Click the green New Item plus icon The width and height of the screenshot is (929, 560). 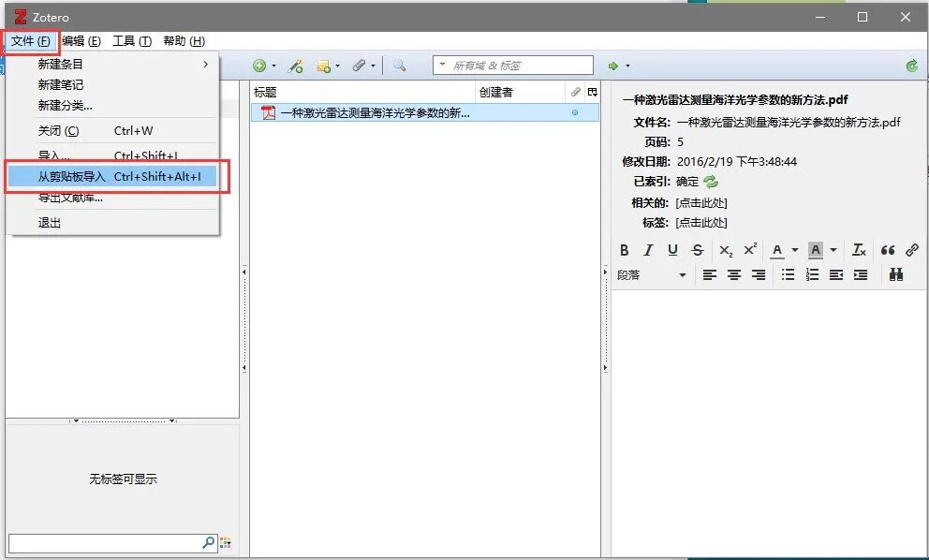tap(259, 66)
